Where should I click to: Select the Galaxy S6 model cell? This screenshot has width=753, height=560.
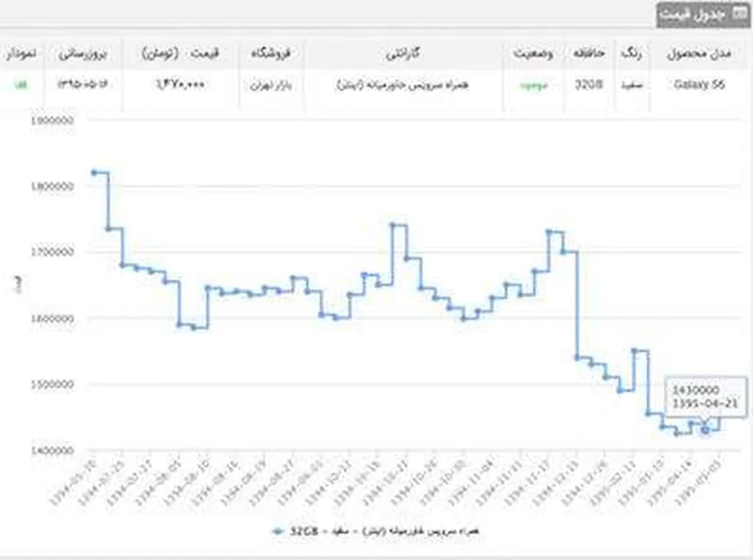[x=699, y=85]
